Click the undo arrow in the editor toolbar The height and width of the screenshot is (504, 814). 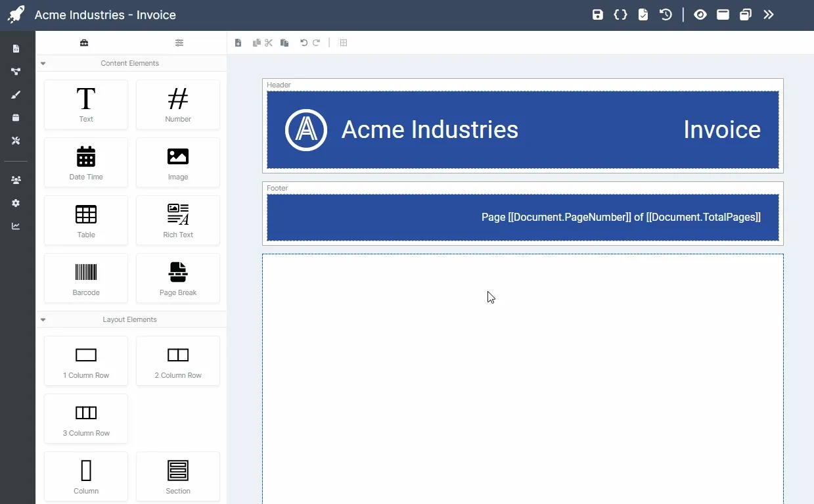(304, 43)
